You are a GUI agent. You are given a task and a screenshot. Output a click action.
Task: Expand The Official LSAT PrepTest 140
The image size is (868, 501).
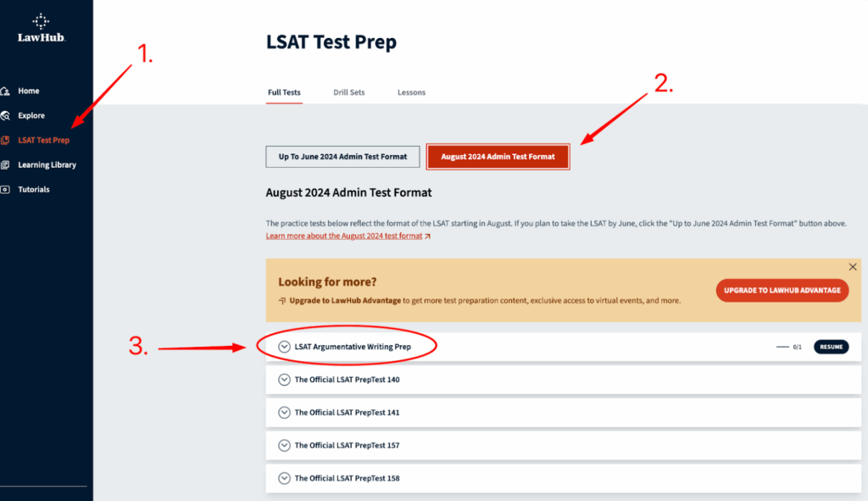click(284, 380)
